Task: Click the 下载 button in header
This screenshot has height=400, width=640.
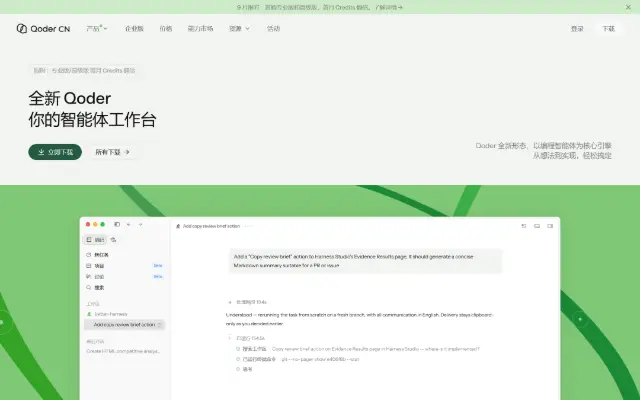Action: point(608,29)
